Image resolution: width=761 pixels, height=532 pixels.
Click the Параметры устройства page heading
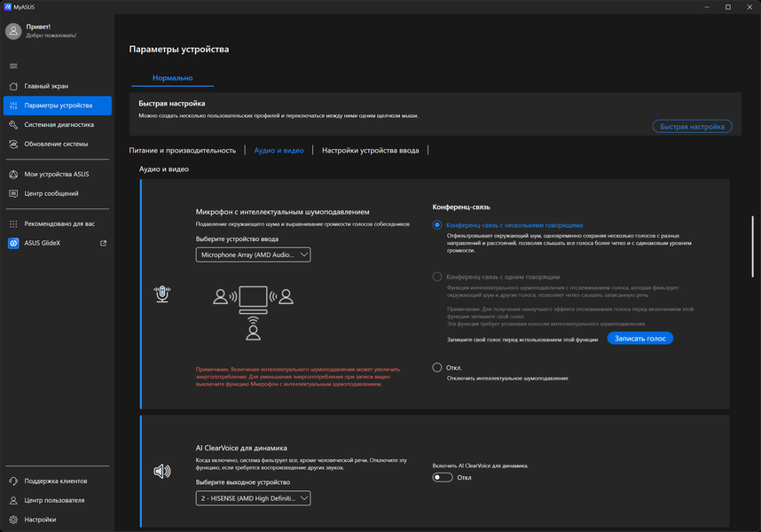tap(179, 50)
